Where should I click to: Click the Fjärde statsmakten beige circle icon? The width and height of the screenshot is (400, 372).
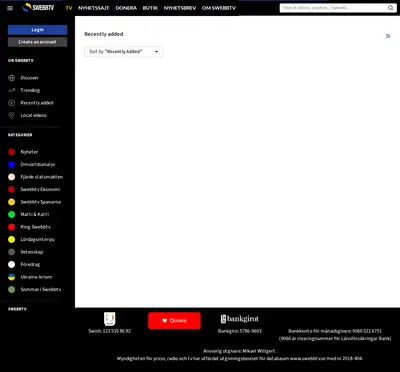[x=12, y=177]
